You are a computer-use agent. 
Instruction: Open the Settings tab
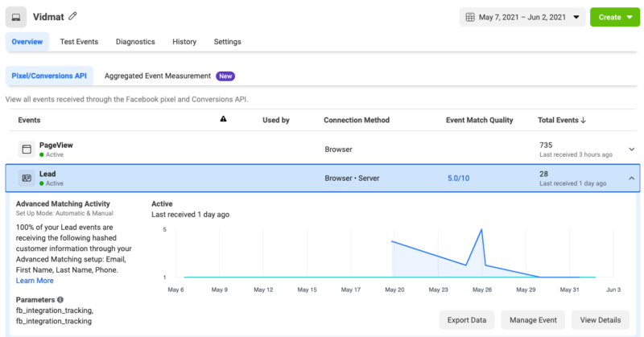click(x=228, y=42)
